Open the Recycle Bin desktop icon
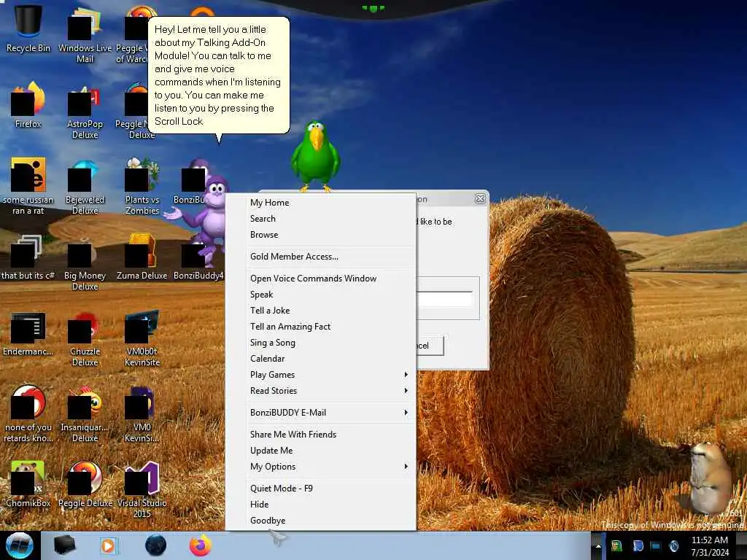The width and height of the screenshot is (747, 560). tap(28, 28)
